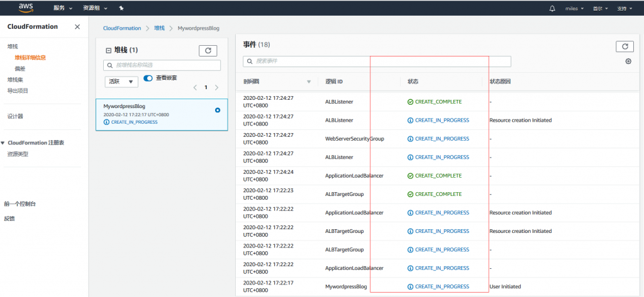The image size is (644, 297).
Task: Open Resource types in the sidebar
Action: click(18, 154)
